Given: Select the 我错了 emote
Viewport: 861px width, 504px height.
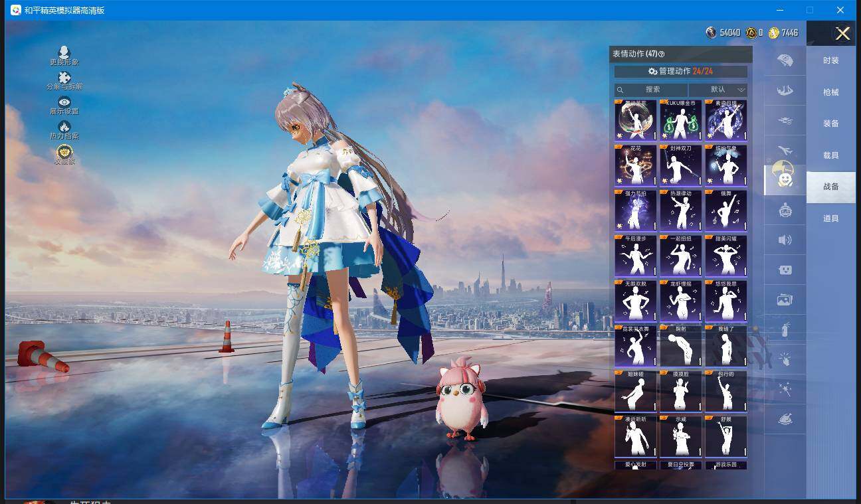Looking at the screenshot, I should (726, 345).
